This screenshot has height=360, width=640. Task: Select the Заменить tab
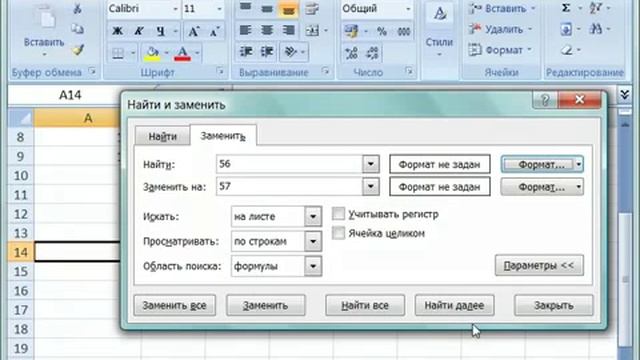click(223, 136)
